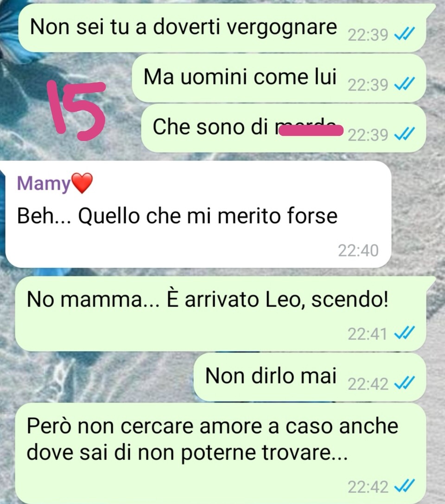This screenshot has height=504, width=445.
Task: Tap the double blue ticks on 'Ma uomini come lui'
Action: pyautogui.click(x=405, y=84)
